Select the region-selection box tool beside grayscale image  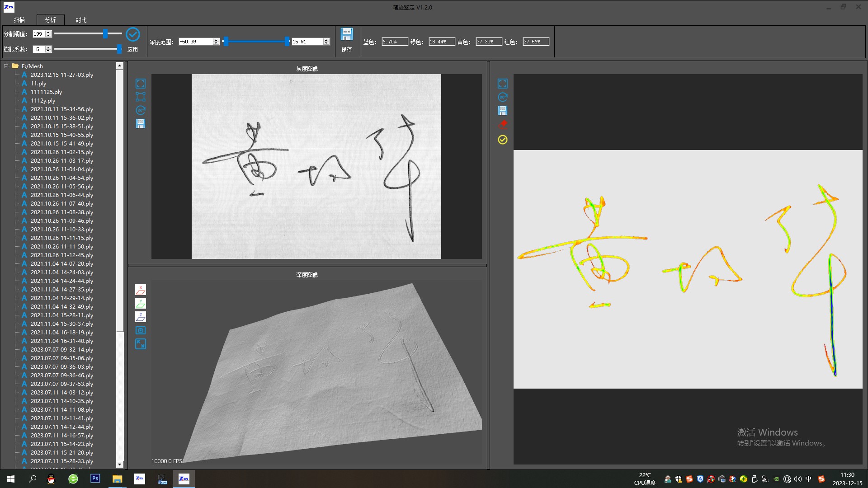click(x=141, y=97)
